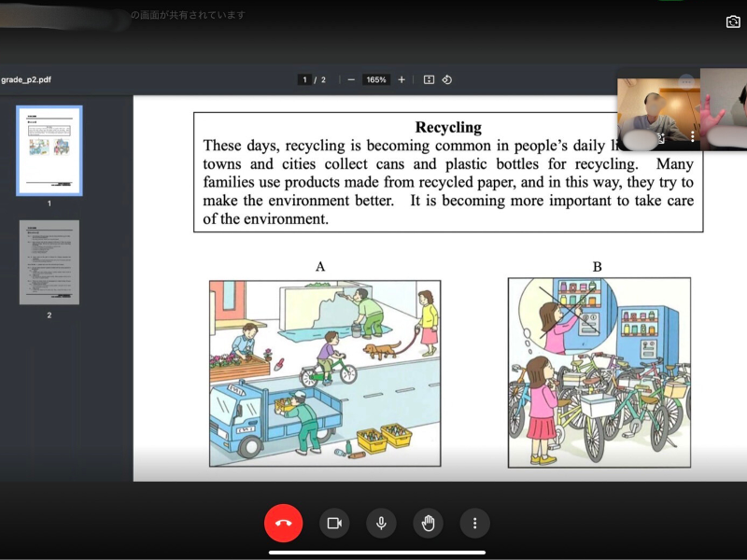Zoom in the PDF with plus button
This screenshot has height=560, width=747.
[x=402, y=80]
